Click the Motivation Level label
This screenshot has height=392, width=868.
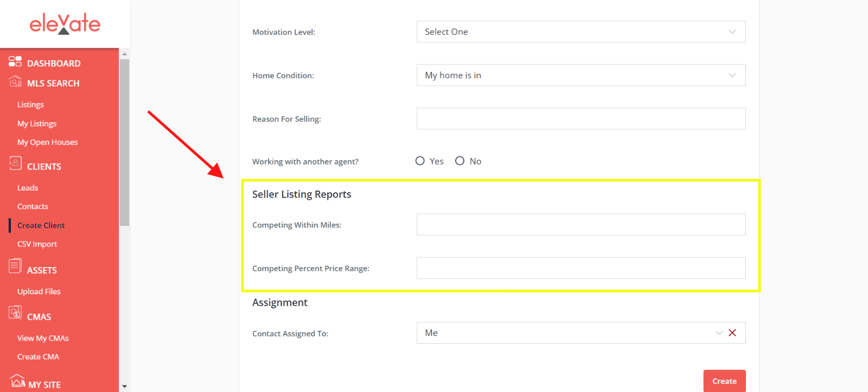pos(284,32)
